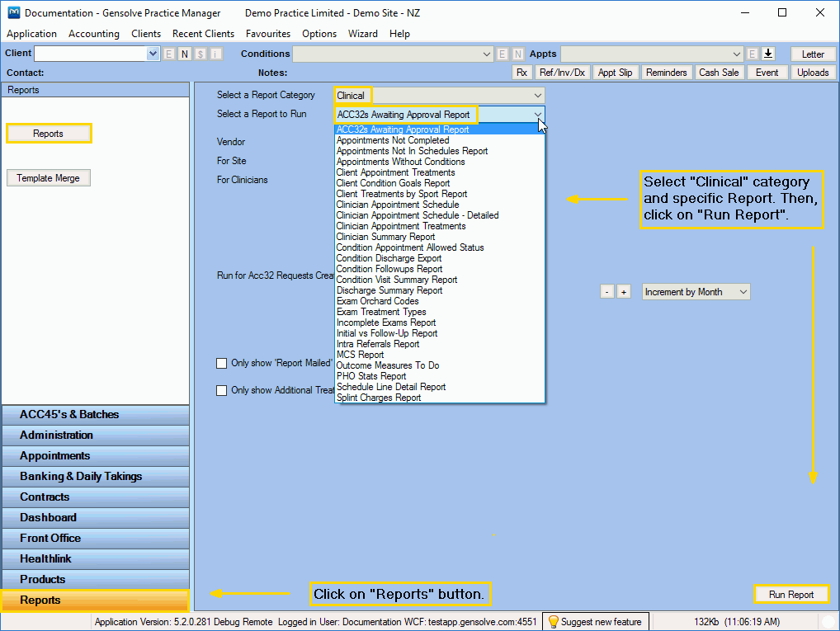
Task: Open the Accounting menu
Action: tap(94, 34)
